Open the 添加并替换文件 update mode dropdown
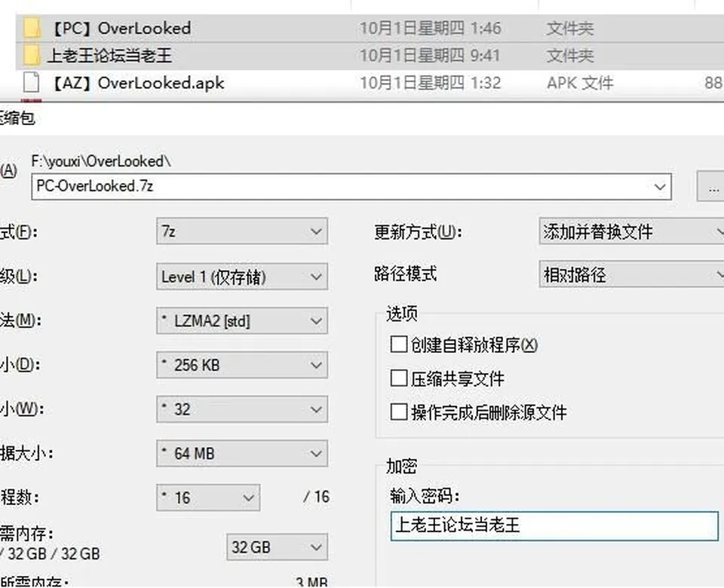Screen dimensions: 724x588 [x=631, y=231]
